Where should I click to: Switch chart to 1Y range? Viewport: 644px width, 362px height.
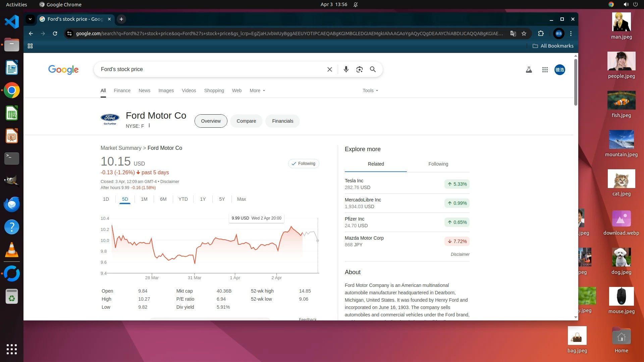click(x=203, y=199)
